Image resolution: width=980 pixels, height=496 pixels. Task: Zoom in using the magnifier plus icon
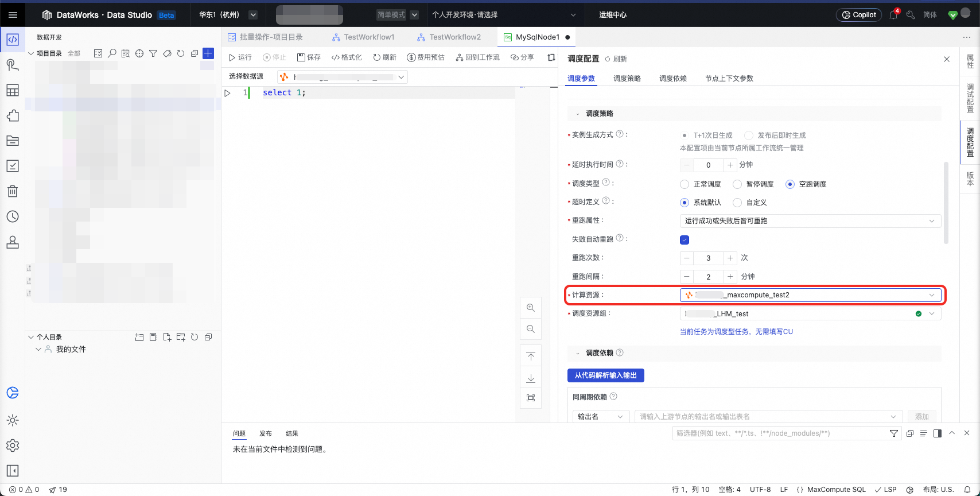[x=531, y=308]
